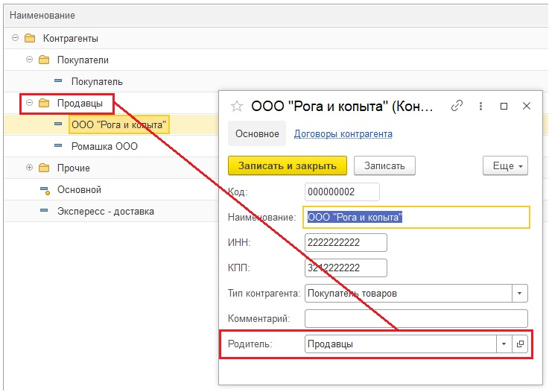Click the Прочие folder icon
The height and width of the screenshot is (392, 549).
coord(44,168)
